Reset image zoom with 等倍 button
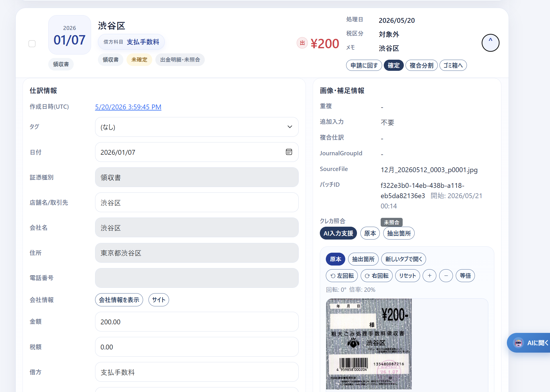The width and height of the screenshot is (550, 392). [465, 276]
